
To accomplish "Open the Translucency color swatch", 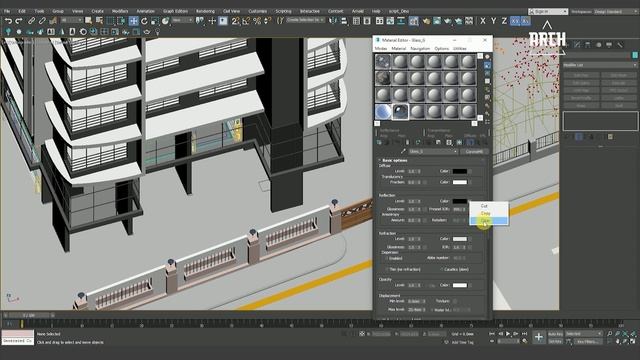I will 460,182.
